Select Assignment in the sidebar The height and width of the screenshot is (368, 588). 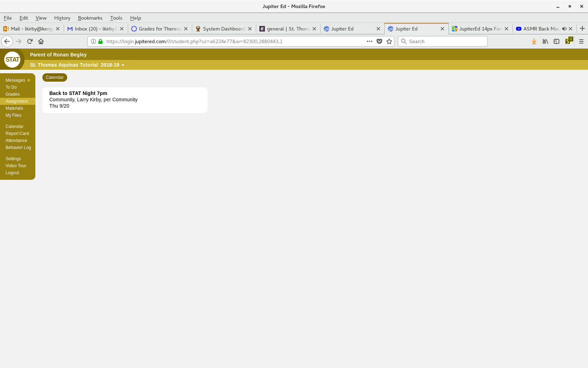pyautogui.click(x=17, y=101)
